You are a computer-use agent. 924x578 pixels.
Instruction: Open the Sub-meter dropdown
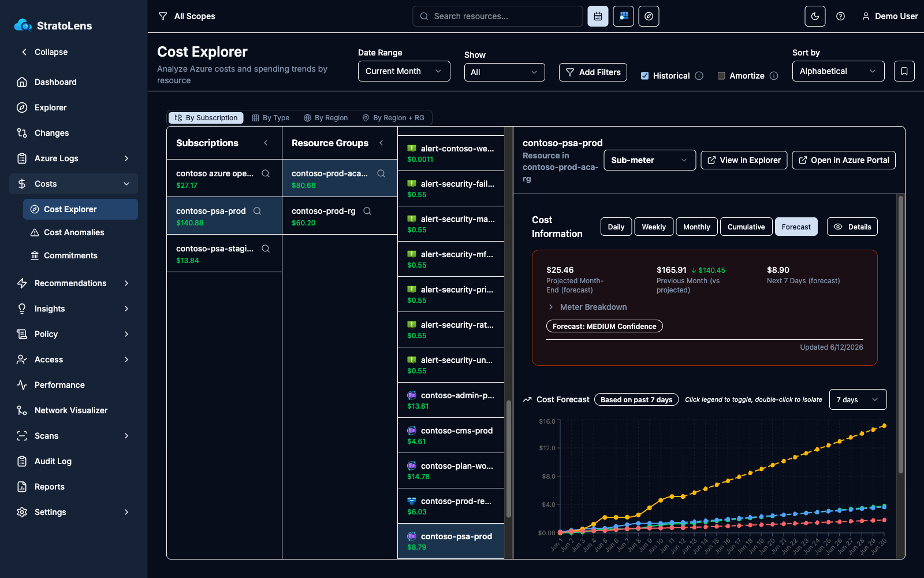(650, 160)
